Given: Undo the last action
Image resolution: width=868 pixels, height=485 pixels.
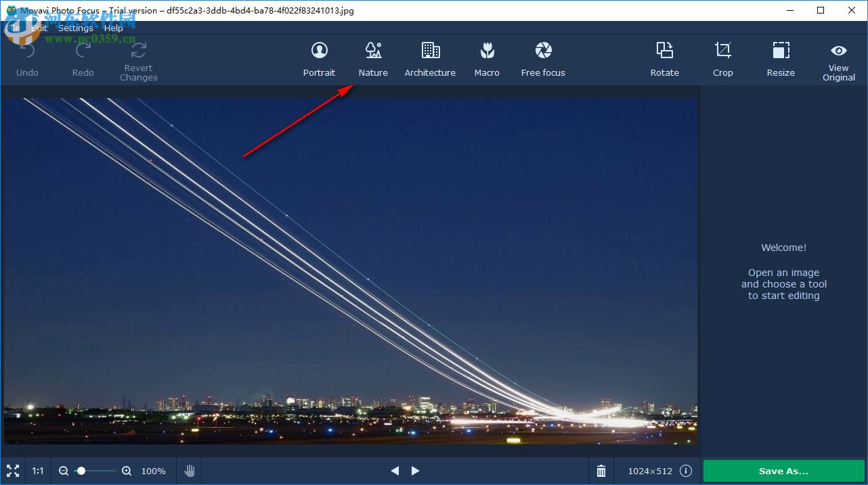Looking at the screenshot, I should [27, 59].
